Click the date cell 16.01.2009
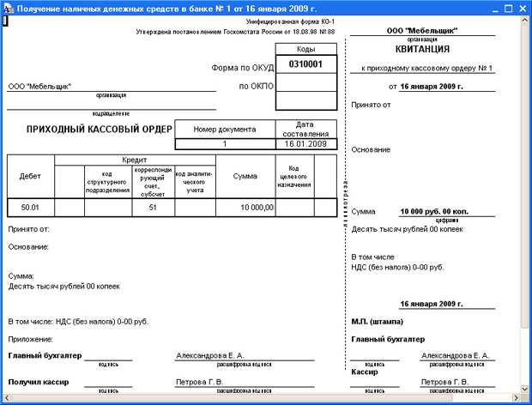This screenshot has height=405, width=532. tap(306, 144)
